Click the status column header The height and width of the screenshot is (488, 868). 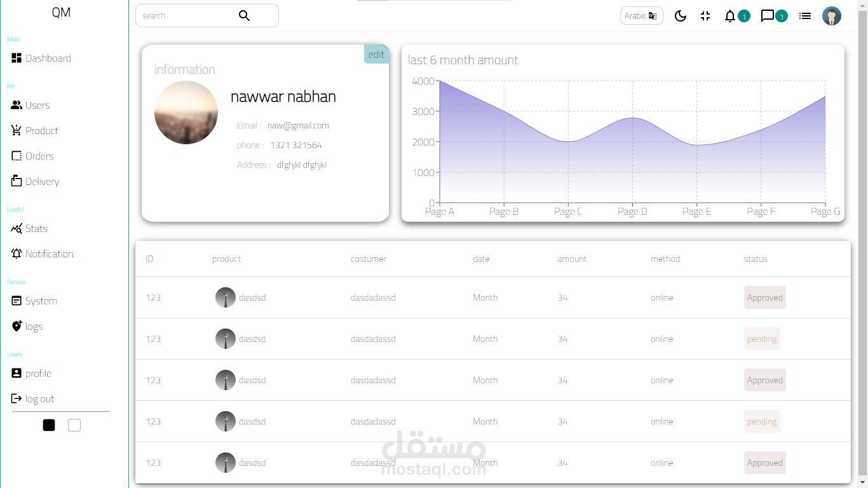[756, 259]
